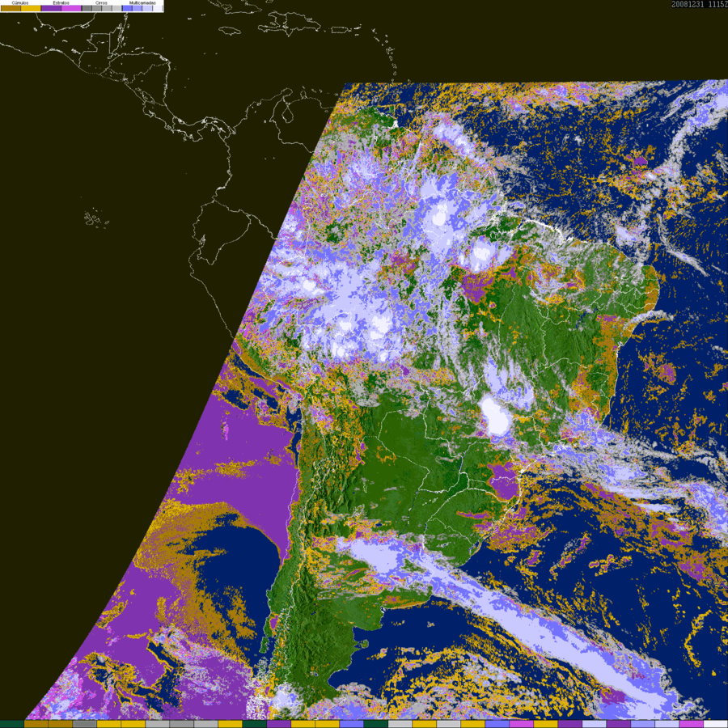Screen dimensions: 728x728
Task: Select the yellow Cúmulos color swatch
Action: pos(31,8)
